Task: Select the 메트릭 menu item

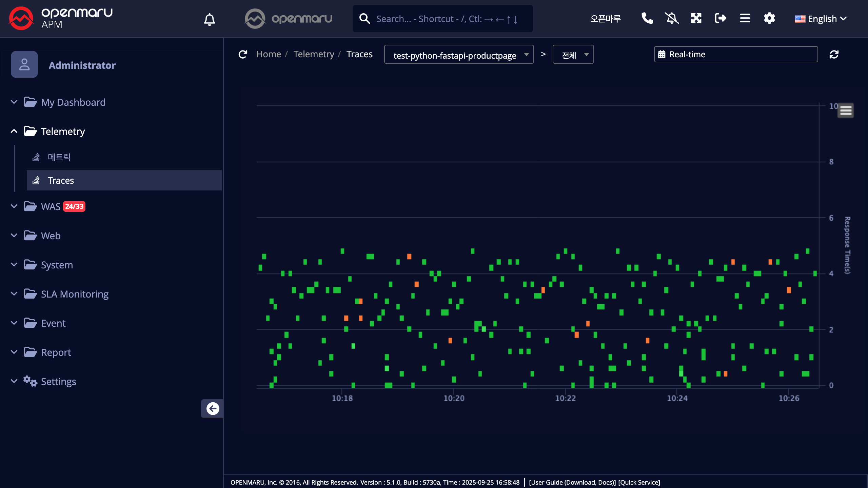Action: 59,157
